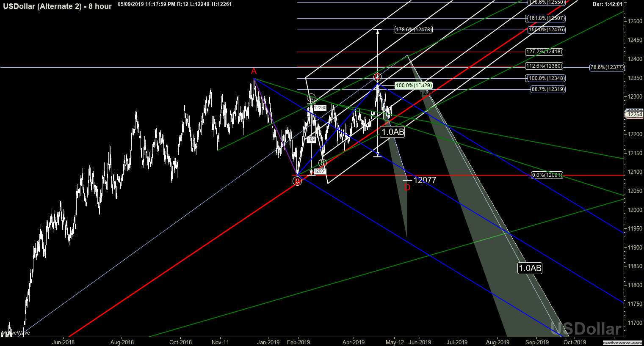Click the Jun-2018 date axis label
Viewport: 644px width, 346px height.
click(63, 342)
